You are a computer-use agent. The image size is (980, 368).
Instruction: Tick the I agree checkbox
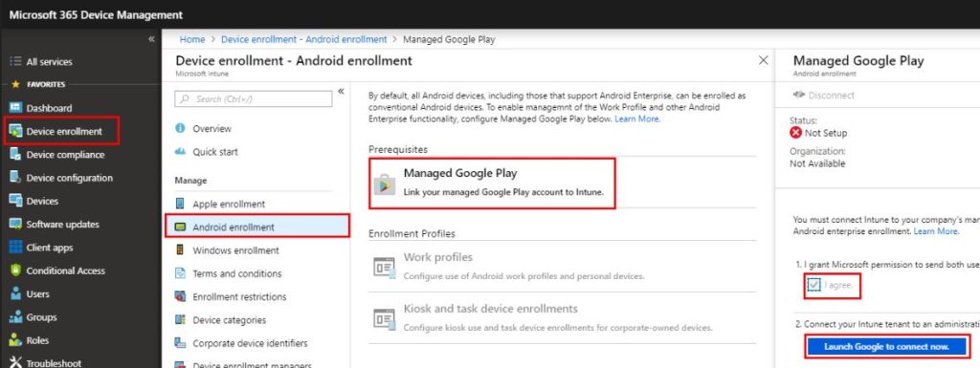pyautogui.click(x=813, y=286)
